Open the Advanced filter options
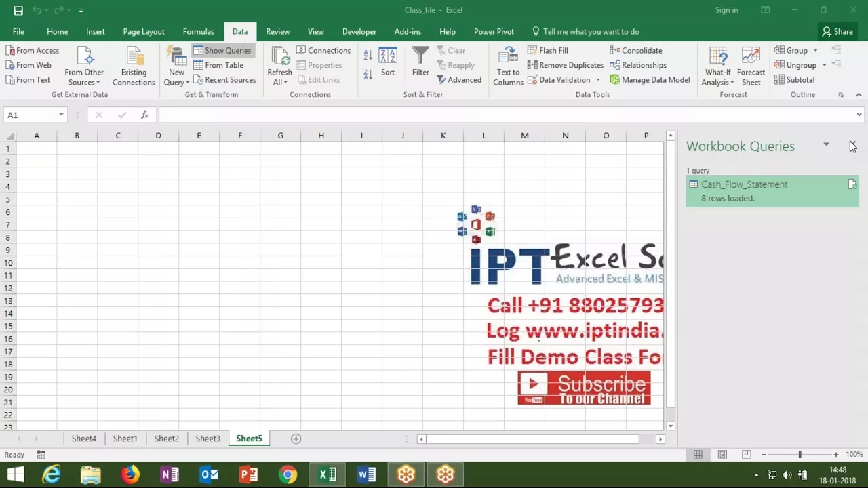 [459, 79]
